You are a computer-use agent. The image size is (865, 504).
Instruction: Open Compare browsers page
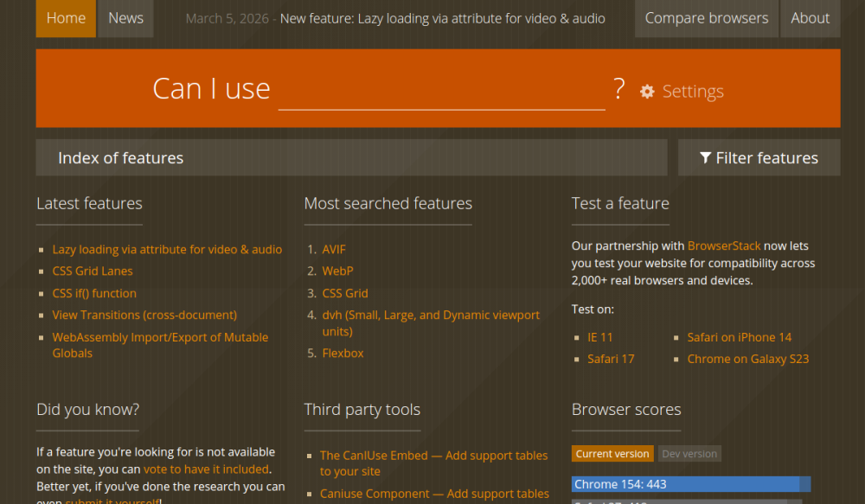click(707, 18)
